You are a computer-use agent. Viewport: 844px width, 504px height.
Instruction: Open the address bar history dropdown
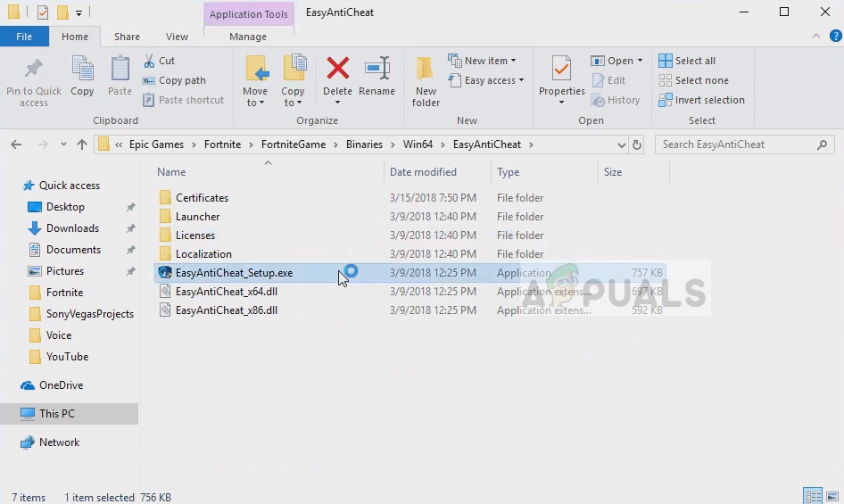pos(621,145)
